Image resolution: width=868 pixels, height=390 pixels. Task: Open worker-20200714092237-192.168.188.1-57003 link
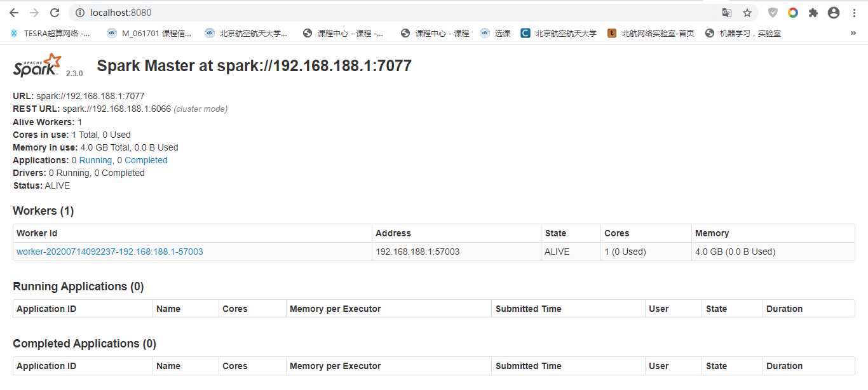[x=110, y=252]
